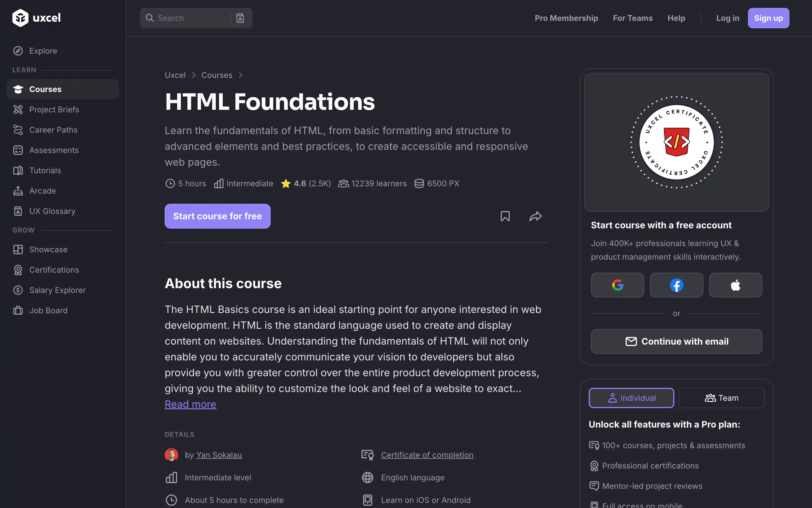
Task: Select the Team plan toggle
Action: [x=721, y=398]
